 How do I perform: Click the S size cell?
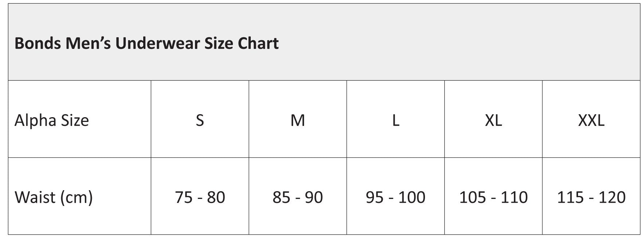(200, 120)
